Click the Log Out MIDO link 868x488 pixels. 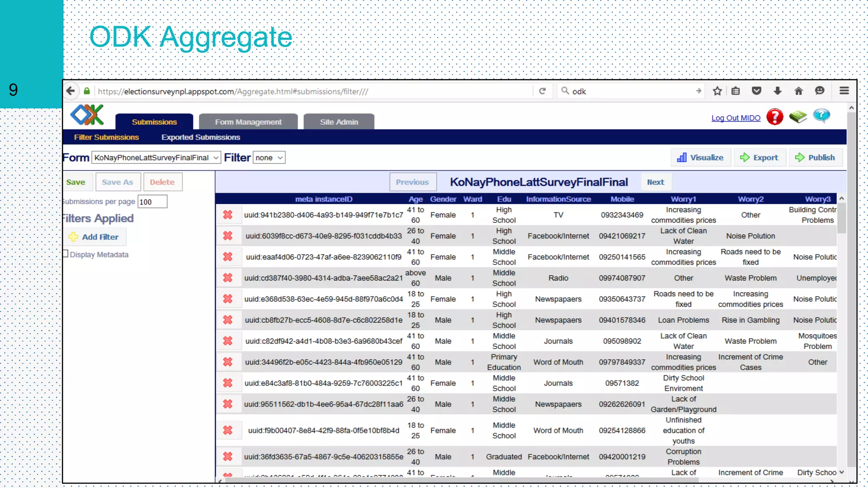tap(736, 118)
